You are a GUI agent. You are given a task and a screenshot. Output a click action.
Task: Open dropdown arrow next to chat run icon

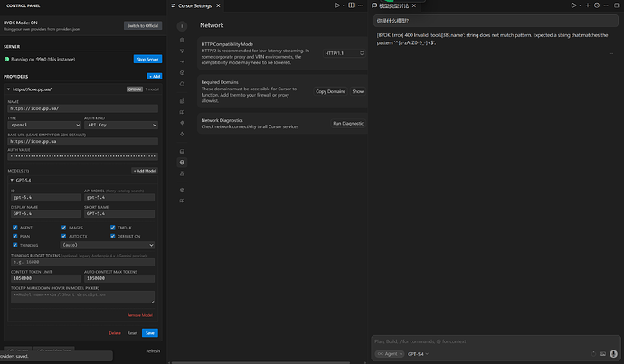(580, 5)
